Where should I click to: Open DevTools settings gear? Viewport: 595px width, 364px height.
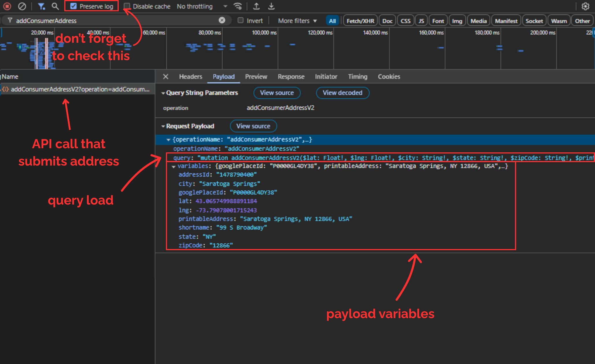point(585,6)
